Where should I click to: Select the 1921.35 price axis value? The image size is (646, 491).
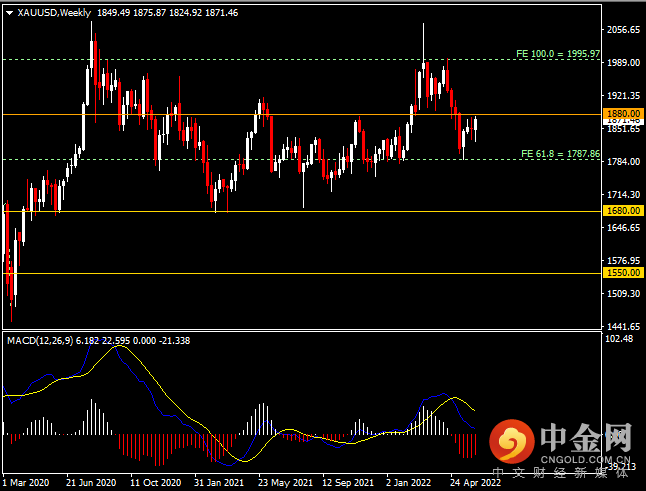point(623,96)
